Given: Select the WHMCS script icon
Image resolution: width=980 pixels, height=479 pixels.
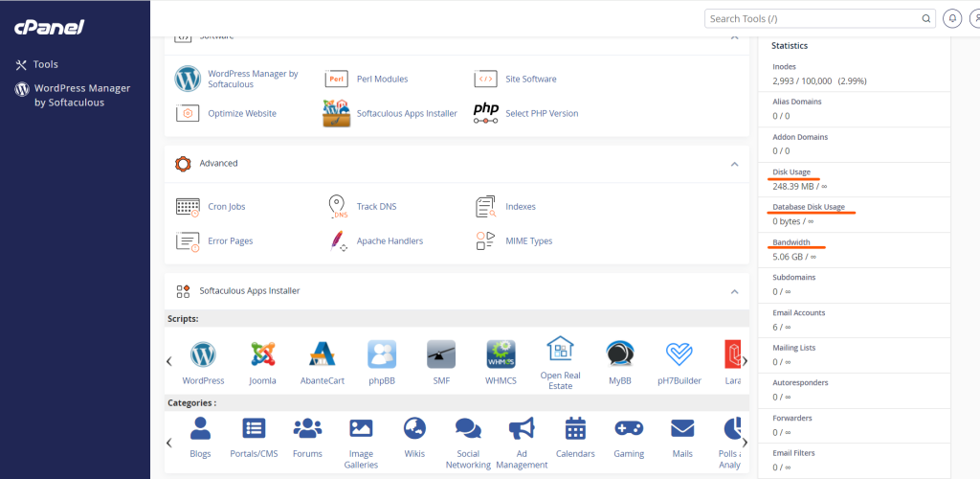Looking at the screenshot, I should [x=501, y=354].
